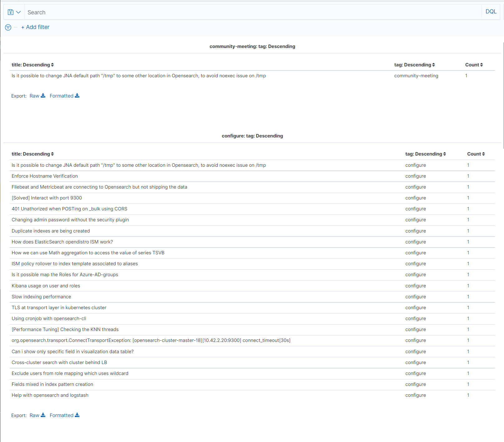The height and width of the screenshot is (442, 504).
Task: Export configure table as Formatted
Action: 64,416
